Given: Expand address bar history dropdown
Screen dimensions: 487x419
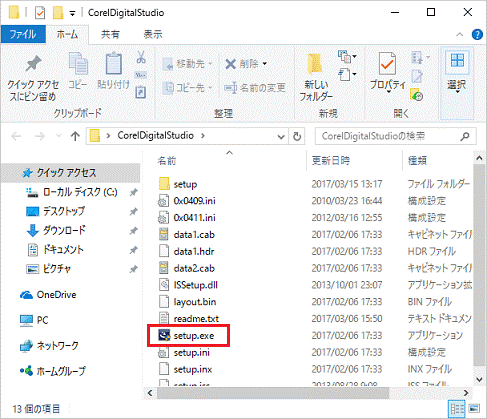Looking at the screenshot, I should click(x=281, y=136).
